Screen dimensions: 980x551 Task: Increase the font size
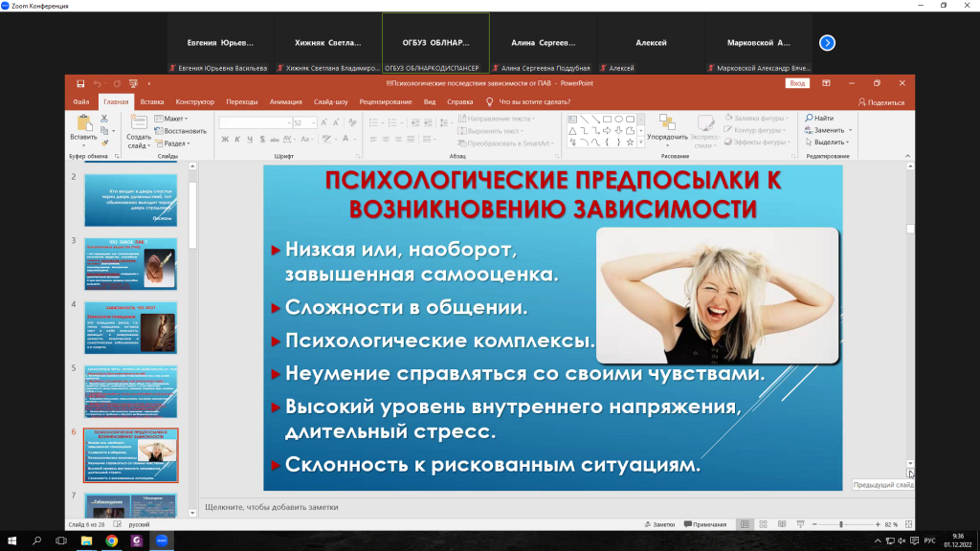pyautogui.click(x=323, y=123)
